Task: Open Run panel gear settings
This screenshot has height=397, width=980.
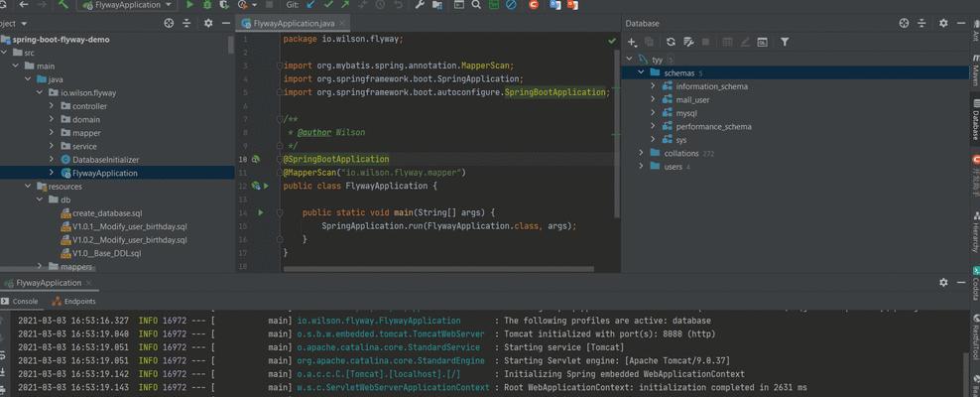Action: (943, 283)
